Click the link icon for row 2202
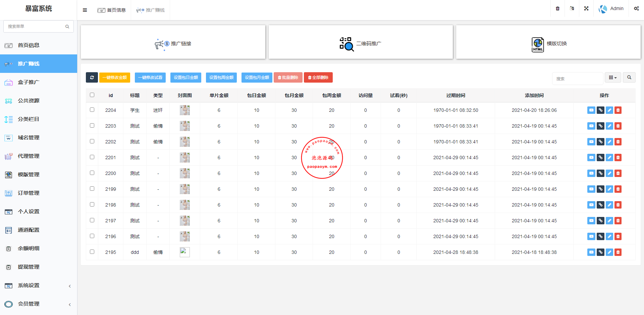644x315 pixels. [x=600, y=142]
